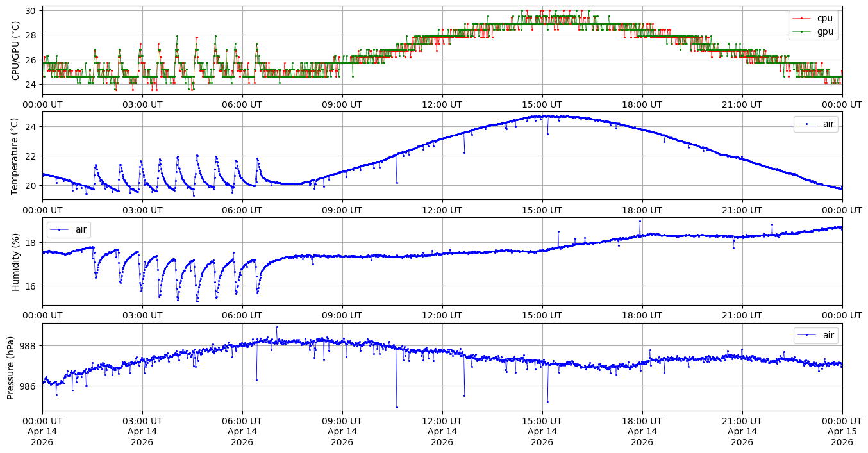868x453 pixels.
Task: Click the 988 tick on Pressure axis
Action: [x=29, y=346]
